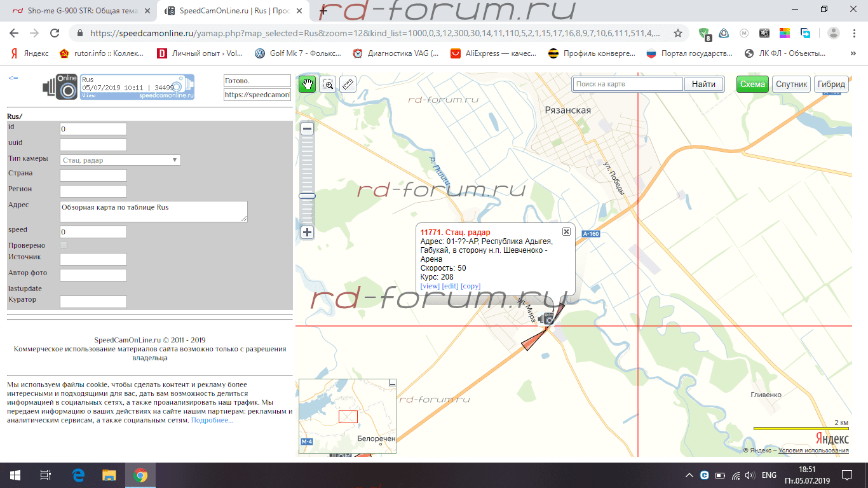Viewport: 868px width, 488px height.
Task: Switch map to Спутник view
Action: point(791,84)
